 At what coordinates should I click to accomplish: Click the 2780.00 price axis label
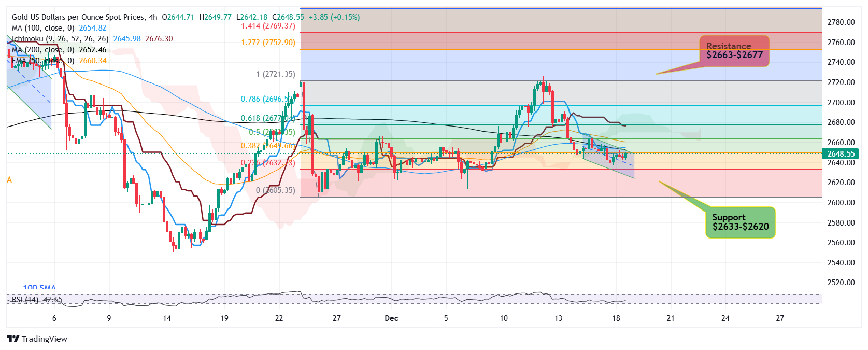pos(841,22)
